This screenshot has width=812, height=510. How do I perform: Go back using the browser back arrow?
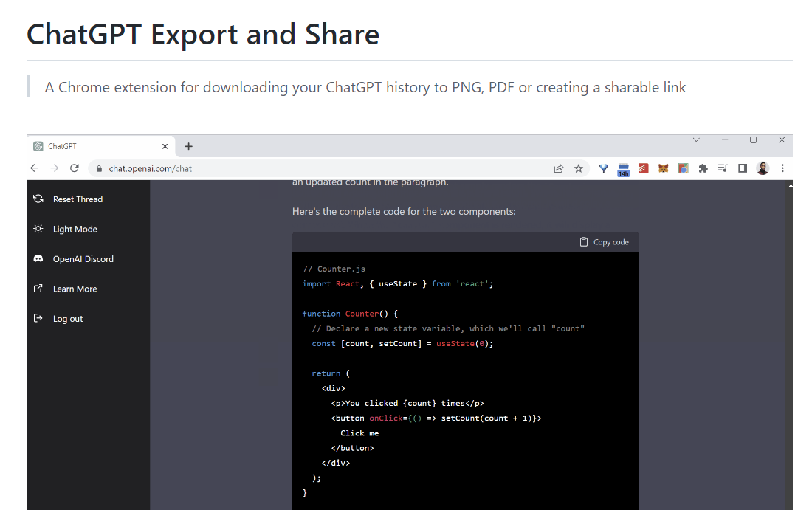[x=34, y=168]
